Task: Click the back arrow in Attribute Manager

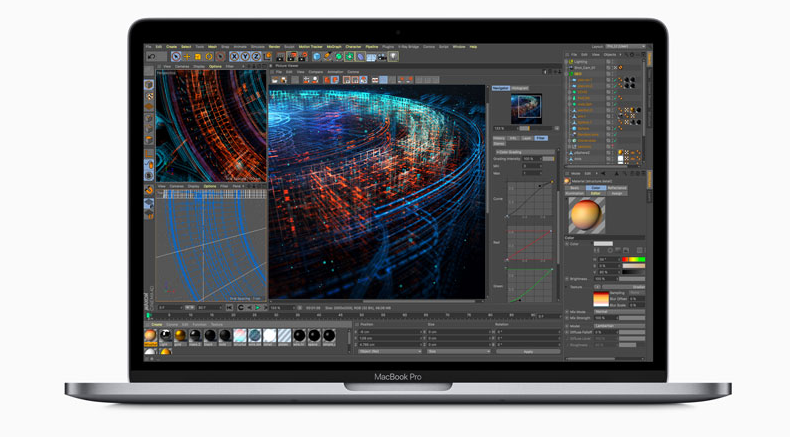Action: pyautogui.click(x=603, y=173)
